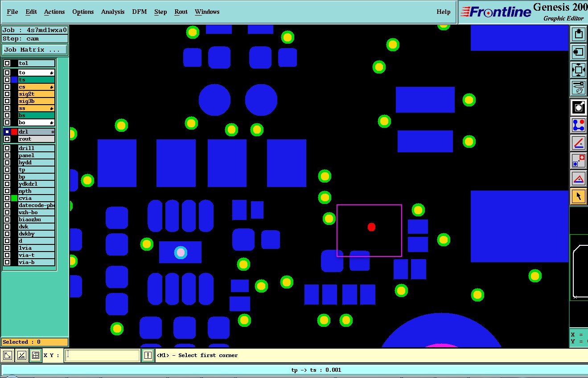Image resolution: width=588 pixels, height=378 pixels.
Task: Select the ydkdrl layer name
Action: click(x=36, y=184)
